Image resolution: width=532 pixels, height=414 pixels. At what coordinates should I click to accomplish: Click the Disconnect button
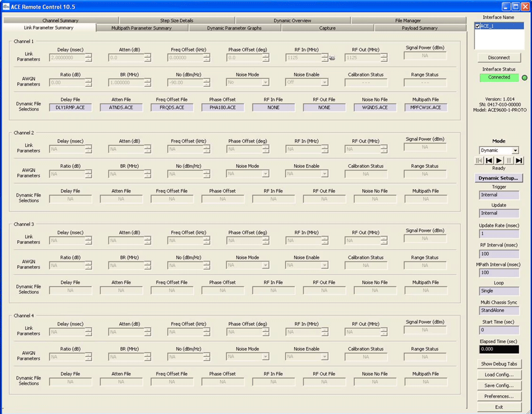[x=498, y=57]
